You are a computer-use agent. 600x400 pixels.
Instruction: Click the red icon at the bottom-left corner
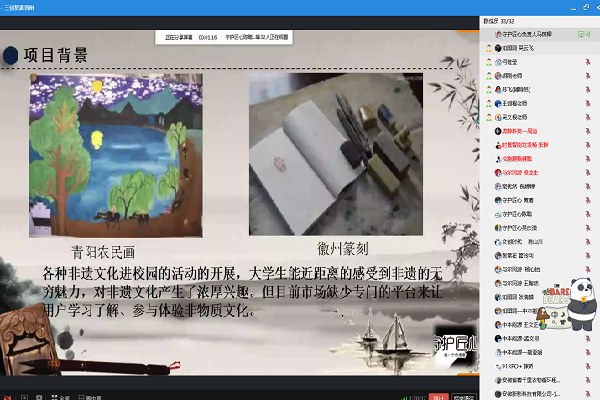coord(5,396)
